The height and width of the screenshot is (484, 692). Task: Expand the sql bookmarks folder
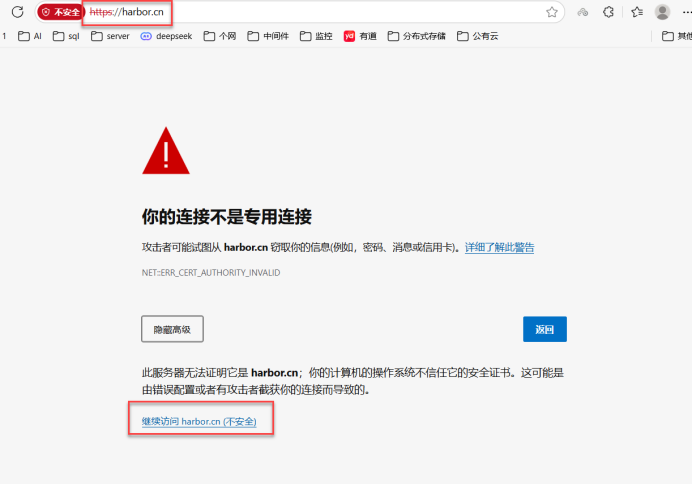[66, 36]
